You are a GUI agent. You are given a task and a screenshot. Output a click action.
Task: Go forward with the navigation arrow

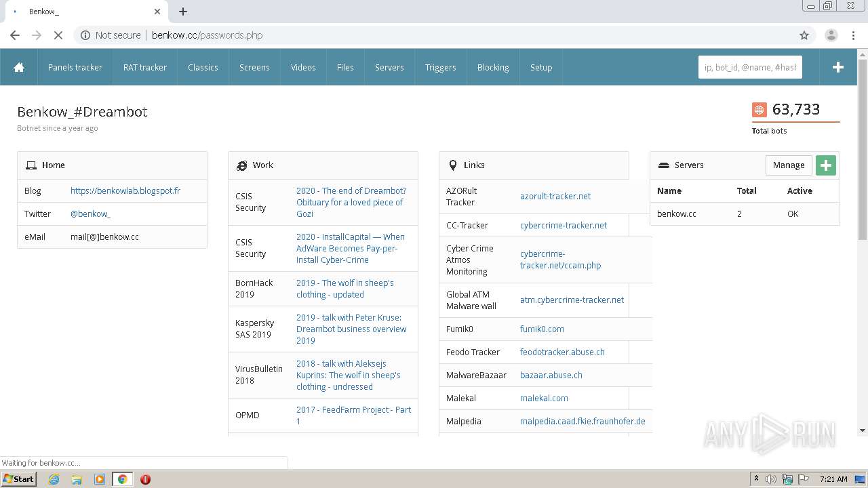point(37,35)
